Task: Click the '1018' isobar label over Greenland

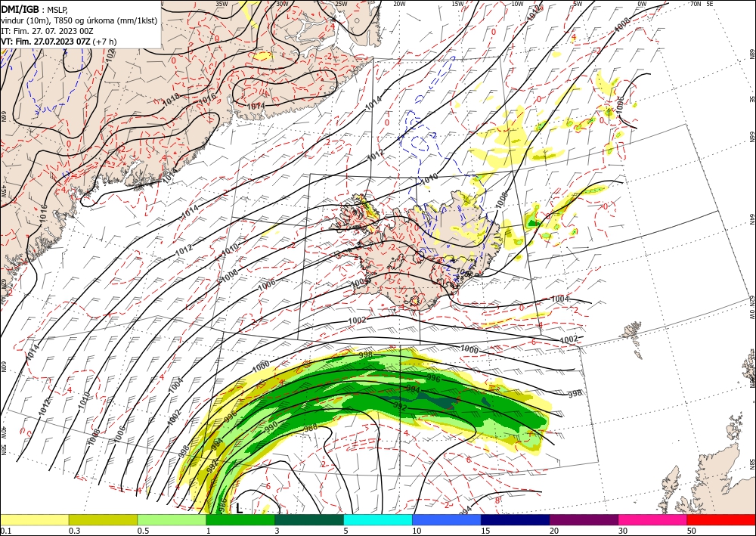Action: pyautogui.click(x=171, y=99)
